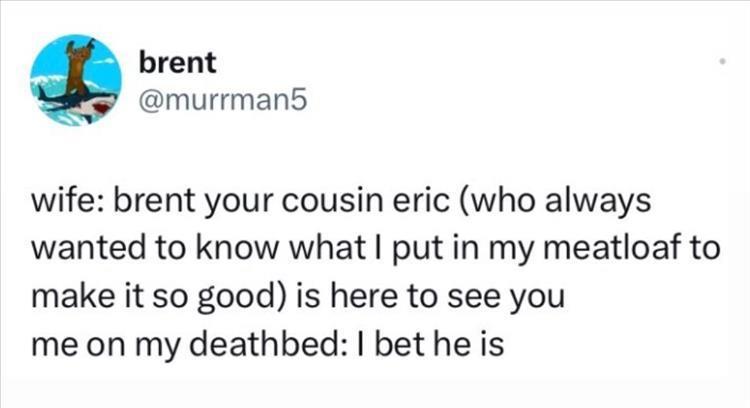Click the shark in the profile picture

[x=70, y=98]
